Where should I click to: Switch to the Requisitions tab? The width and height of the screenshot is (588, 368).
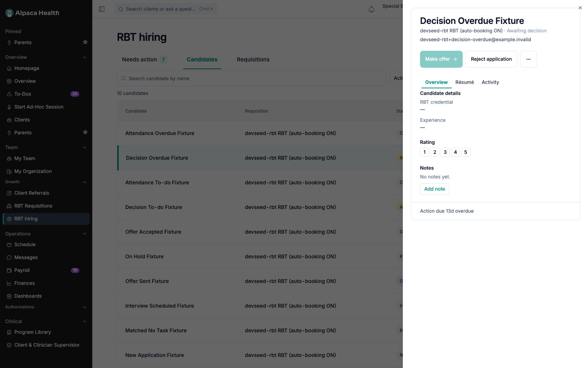(253, 60)
